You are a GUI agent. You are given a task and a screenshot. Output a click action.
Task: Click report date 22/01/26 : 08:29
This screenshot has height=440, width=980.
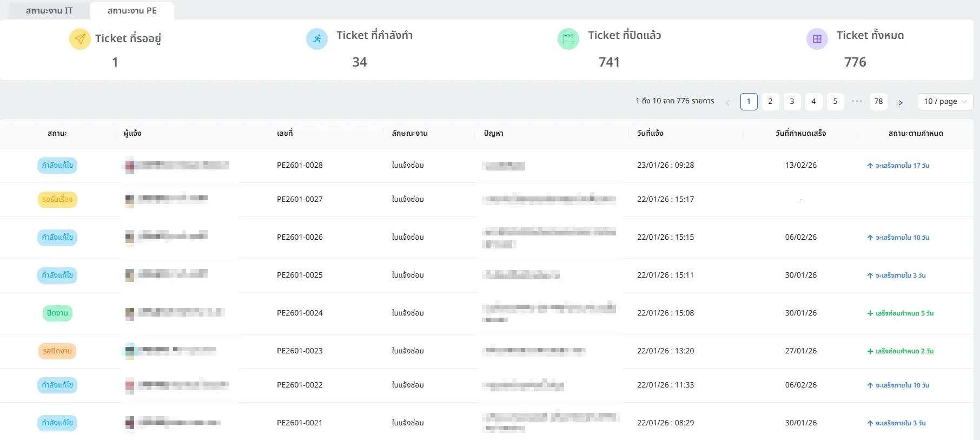click(x=665, y=423)
